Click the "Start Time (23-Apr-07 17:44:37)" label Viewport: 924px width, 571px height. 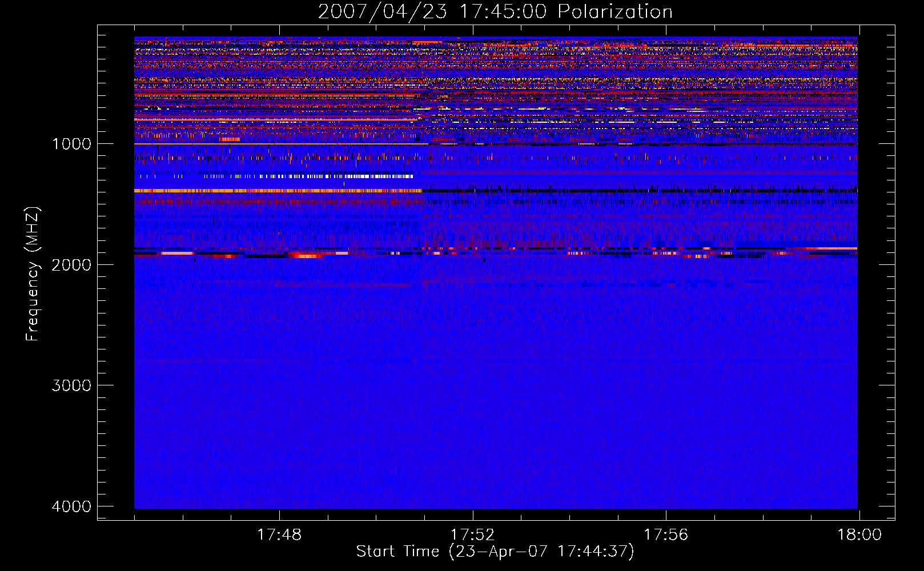[x=495, y=552]
